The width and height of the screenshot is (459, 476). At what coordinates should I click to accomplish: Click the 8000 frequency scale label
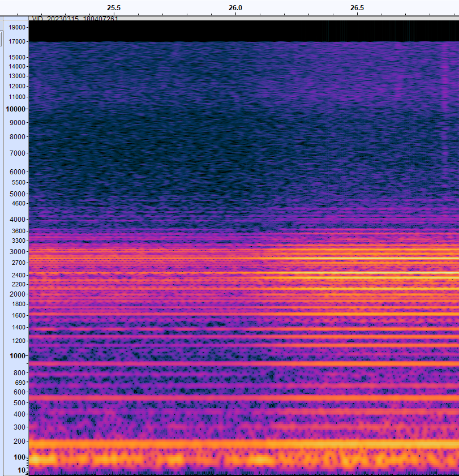19,137
